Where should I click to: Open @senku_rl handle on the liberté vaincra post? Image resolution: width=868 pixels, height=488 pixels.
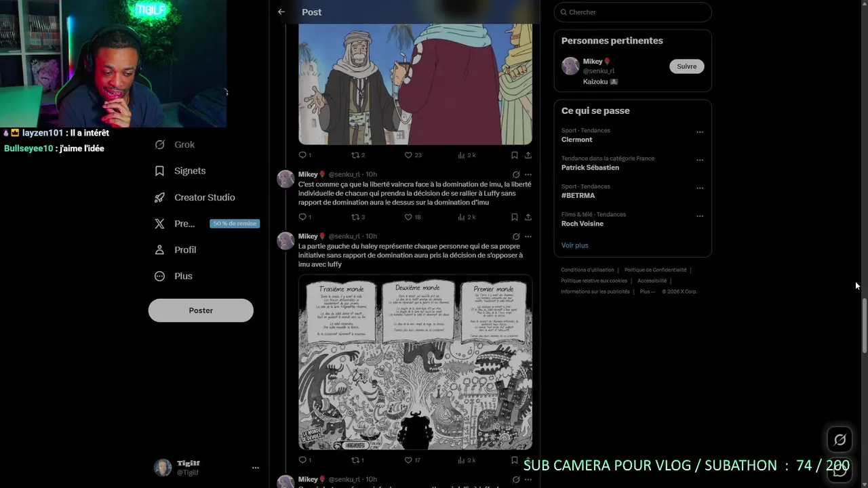[344, 174]
